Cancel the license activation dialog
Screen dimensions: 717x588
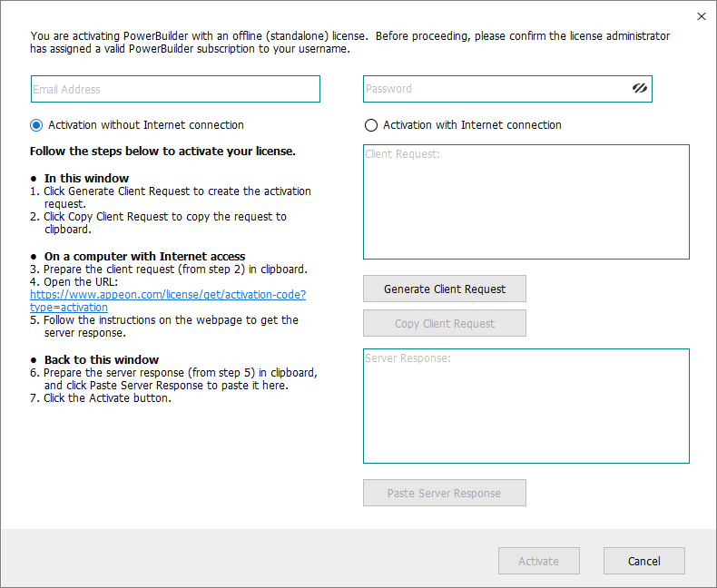(x=643, y=561)
